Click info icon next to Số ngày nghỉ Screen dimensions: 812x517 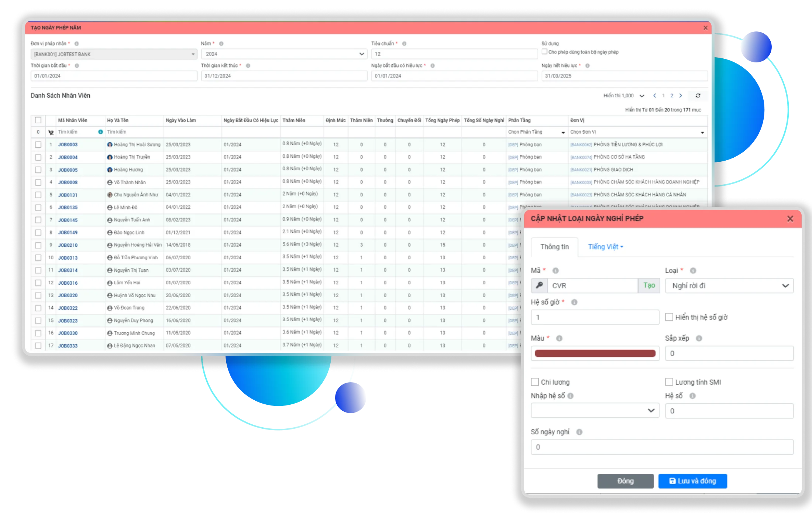[579, 432]
